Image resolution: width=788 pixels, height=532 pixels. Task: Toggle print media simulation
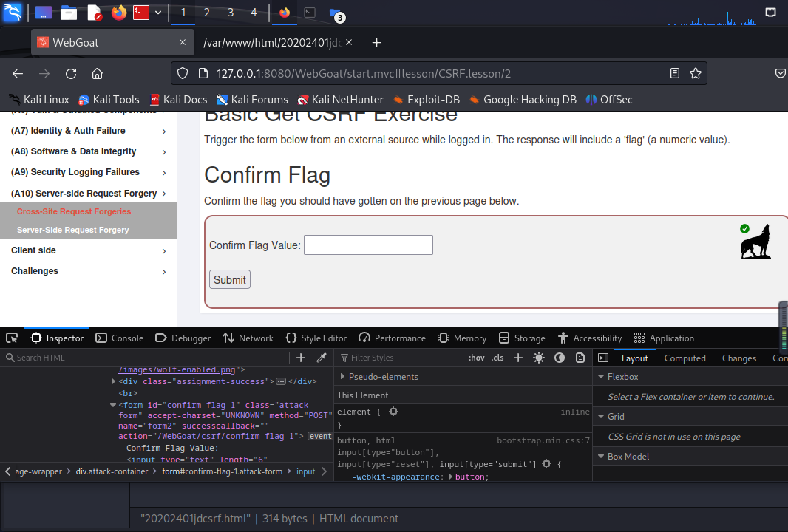(x=580, y=358)
